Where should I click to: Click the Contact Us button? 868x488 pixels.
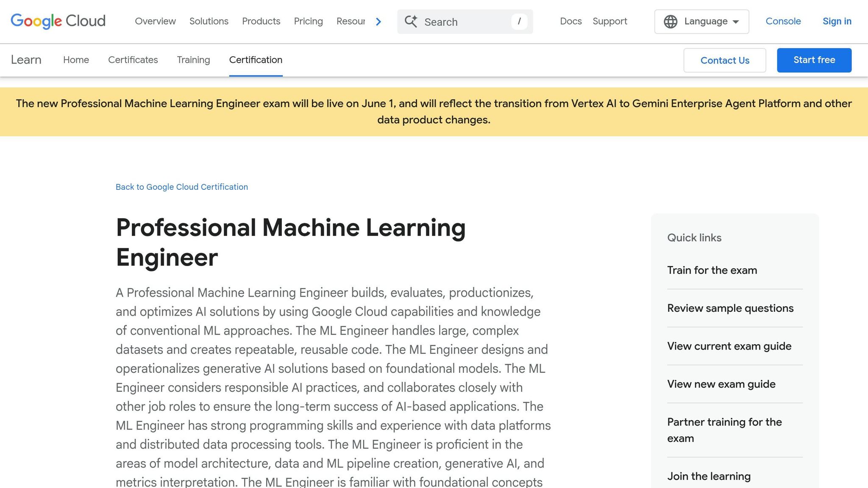click(725, 60)
